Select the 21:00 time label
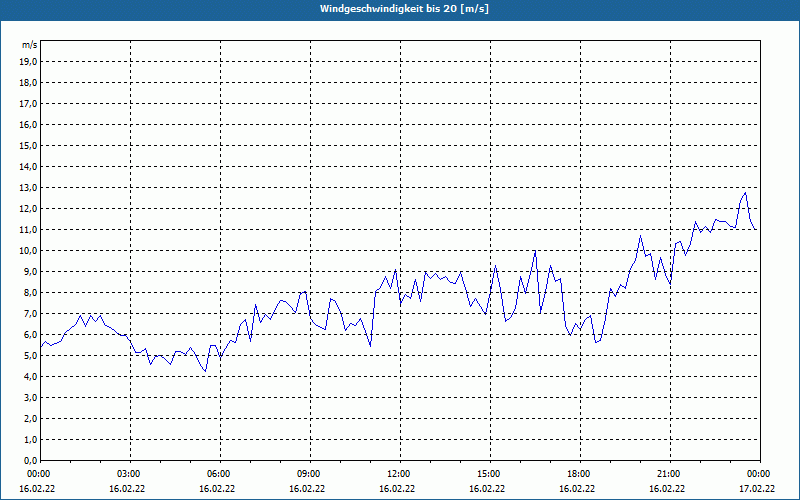Screen dimensions: 800x500 [670, 474]
